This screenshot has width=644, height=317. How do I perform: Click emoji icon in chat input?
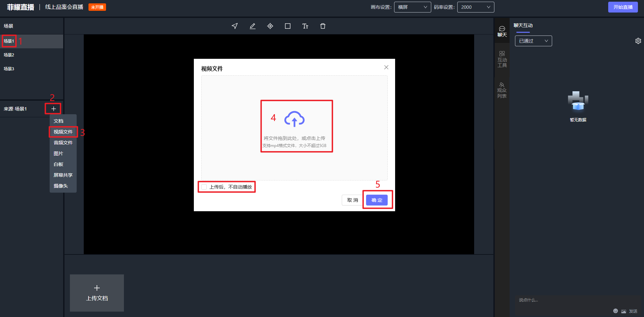(615, 311)
